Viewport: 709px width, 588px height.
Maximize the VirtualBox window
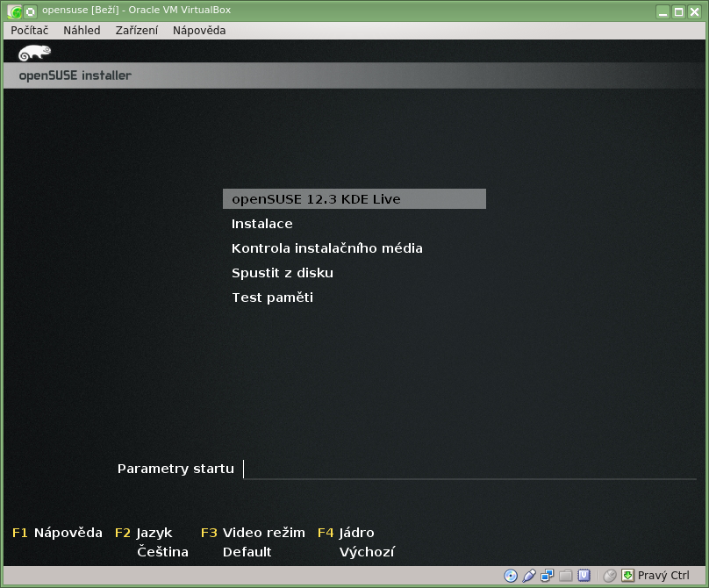coord(678,11)
